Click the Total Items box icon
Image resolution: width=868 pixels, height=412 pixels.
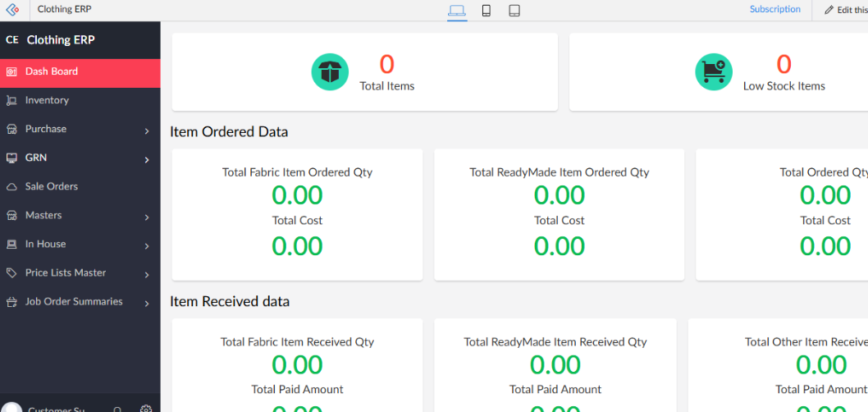pos(330,72)
